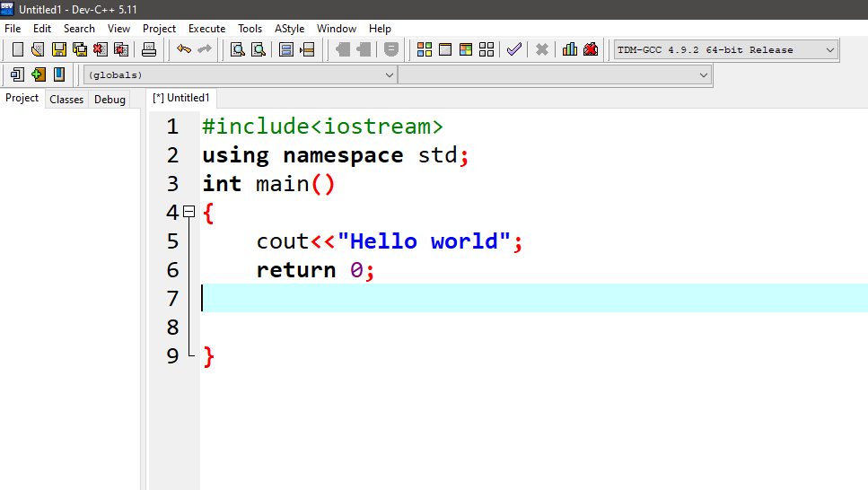Click the grayed shield-shaped toolbar icon
This screenshot has width=868, height=490.
point(390,50)
